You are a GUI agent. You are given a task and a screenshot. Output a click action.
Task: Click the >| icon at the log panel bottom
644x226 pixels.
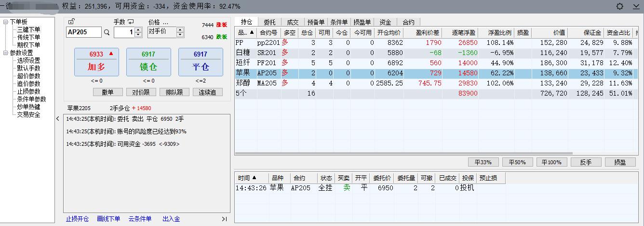point(224,219)
